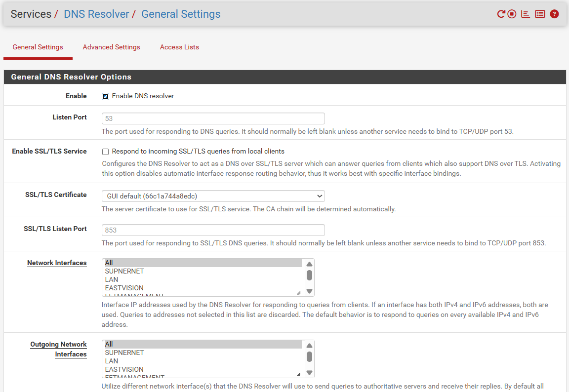
Task: Uncheck the Enable DNS resolver checkbox
Action: point(105,96)
